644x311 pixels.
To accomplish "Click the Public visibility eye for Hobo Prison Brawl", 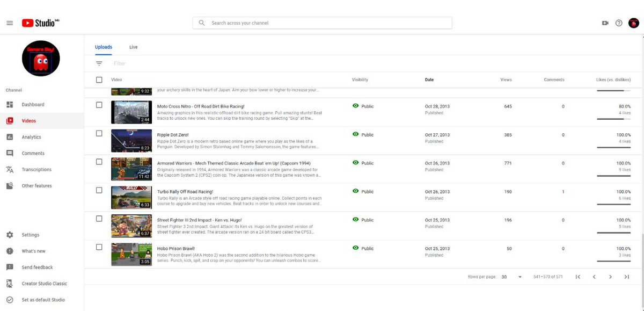I will tap(355, 248).
